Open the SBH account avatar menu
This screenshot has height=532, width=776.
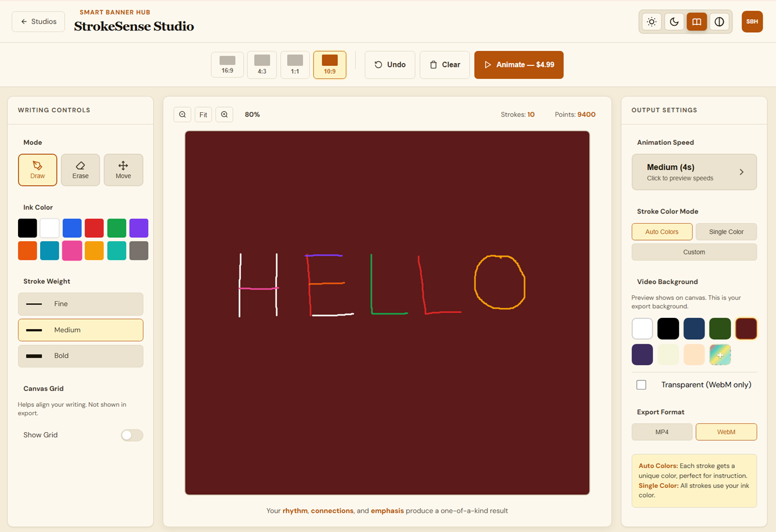tap(752, 22)
